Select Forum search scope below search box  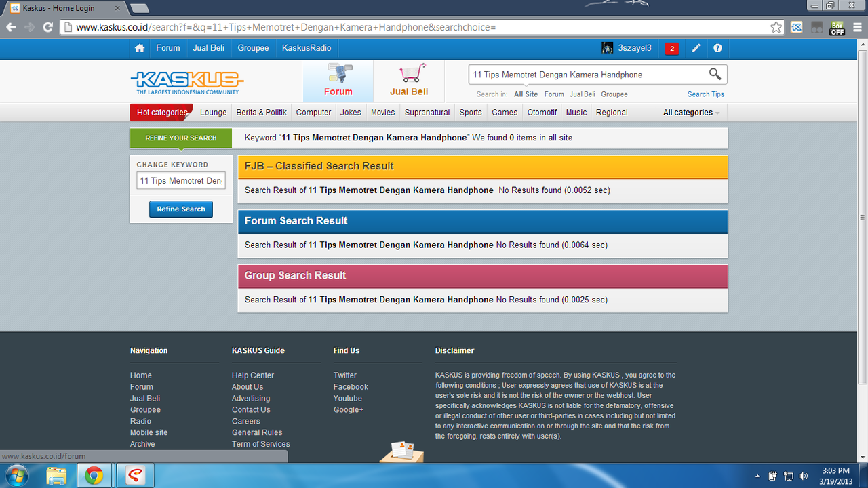(554, 94)
